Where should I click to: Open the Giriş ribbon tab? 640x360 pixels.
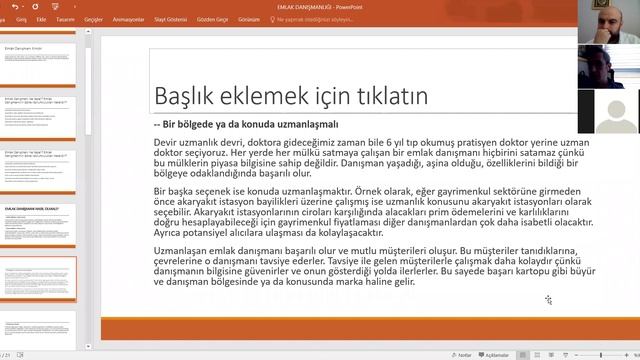click(21, 20)
